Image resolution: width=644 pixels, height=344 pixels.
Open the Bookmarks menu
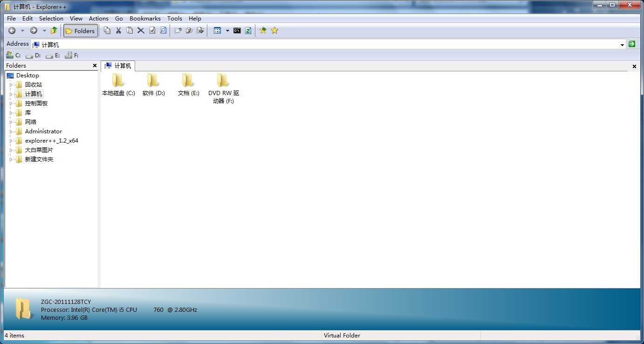(x=145, y=19)
